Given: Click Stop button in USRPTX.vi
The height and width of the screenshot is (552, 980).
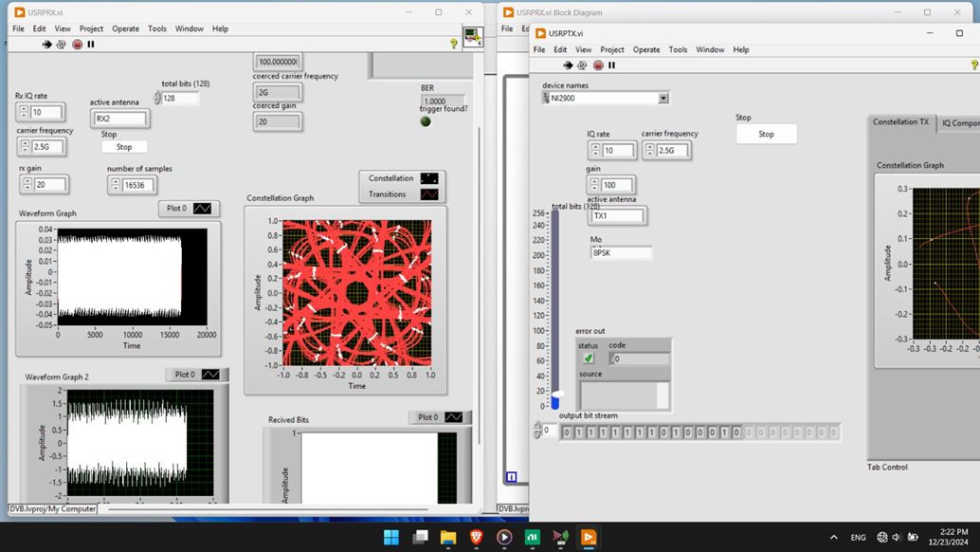Looking at the screenshot, I should click(766, 134).
